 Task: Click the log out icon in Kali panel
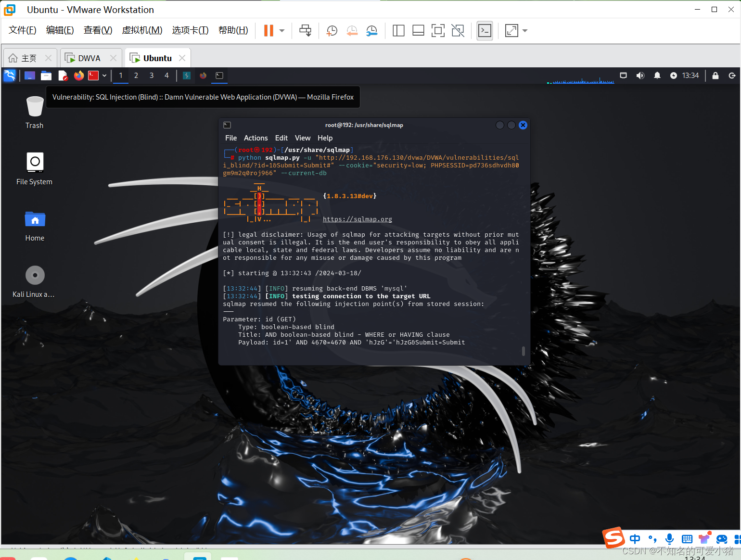(732, 76)
